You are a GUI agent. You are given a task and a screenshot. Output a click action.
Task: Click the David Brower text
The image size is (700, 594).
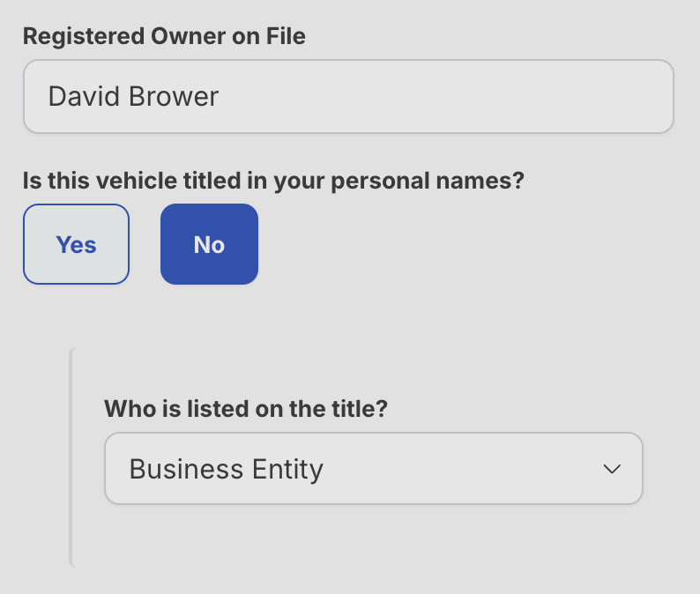click(133, 96)
